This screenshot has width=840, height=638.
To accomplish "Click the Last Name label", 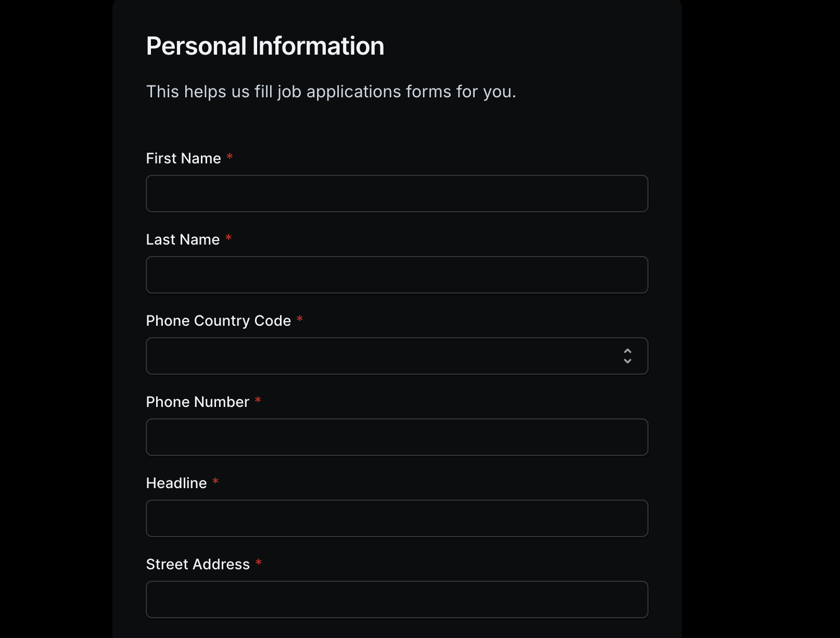I will click(182, 239).
